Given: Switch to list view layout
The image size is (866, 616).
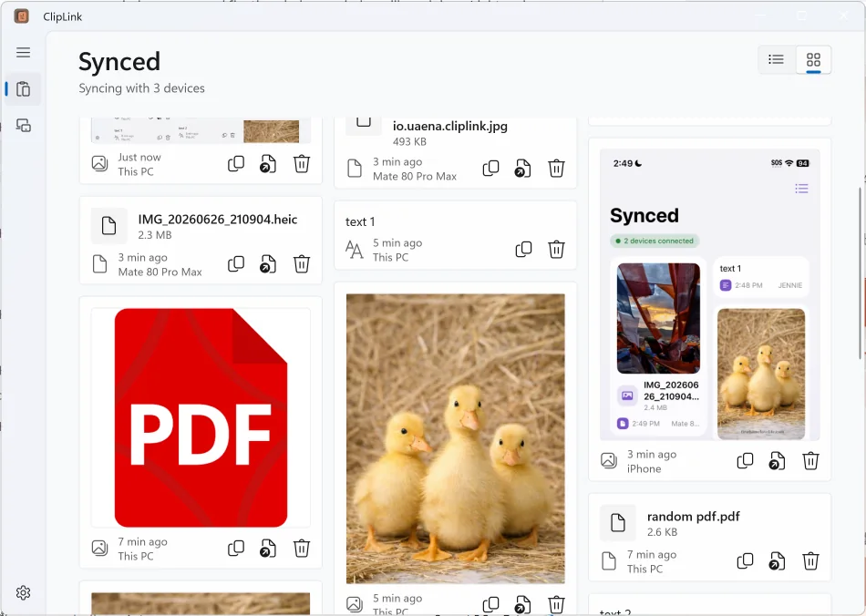Looking at the screenshot, I should (776, 59).
